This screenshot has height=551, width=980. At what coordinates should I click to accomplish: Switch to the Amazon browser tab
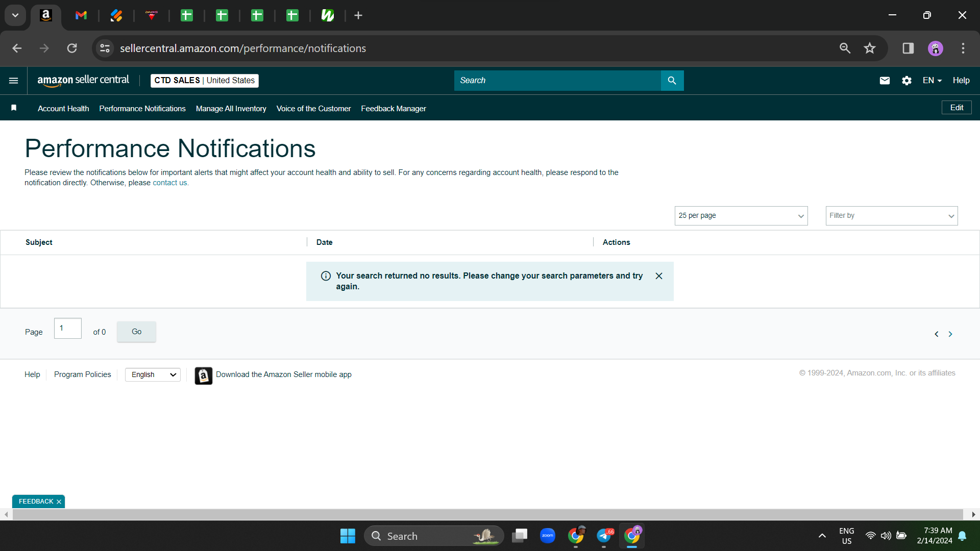[x=46, y=15]
